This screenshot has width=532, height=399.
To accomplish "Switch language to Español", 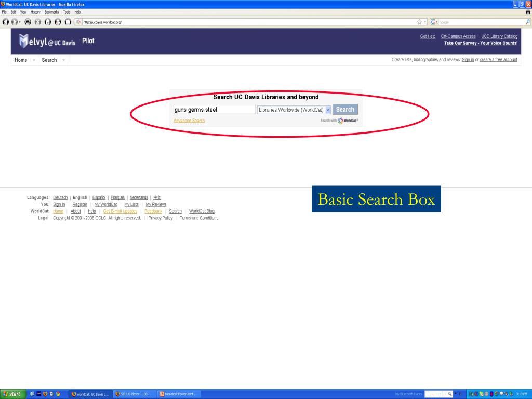I will [99, 198].
